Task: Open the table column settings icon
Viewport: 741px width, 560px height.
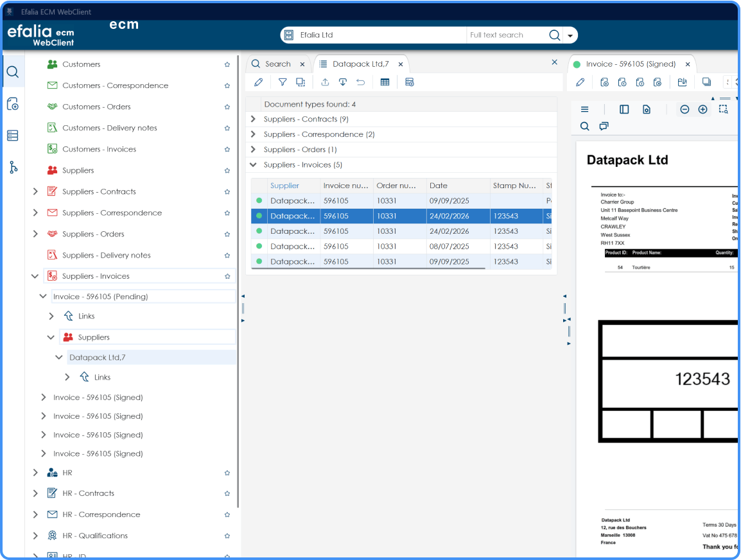Action: [x=385, y=82]
